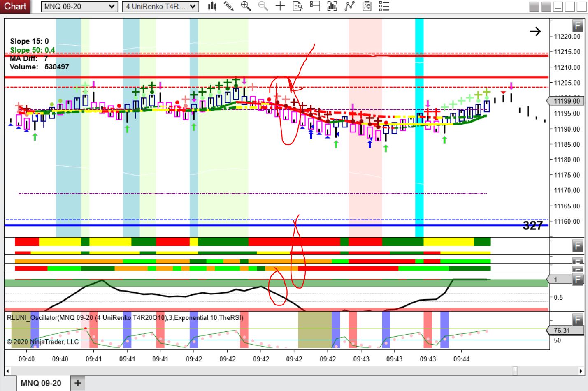Click the horizontal scrollbar left arrow
This screenshot has height=391, width=588.
(x=7, y=371)
